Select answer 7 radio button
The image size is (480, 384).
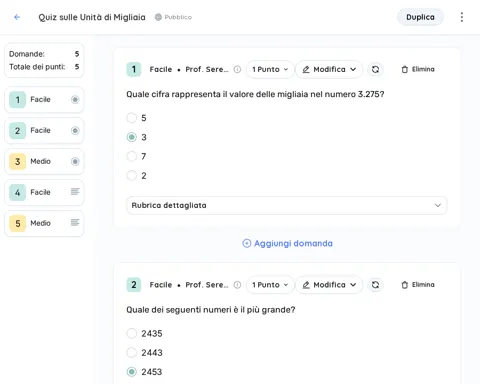tap(132, 156)
